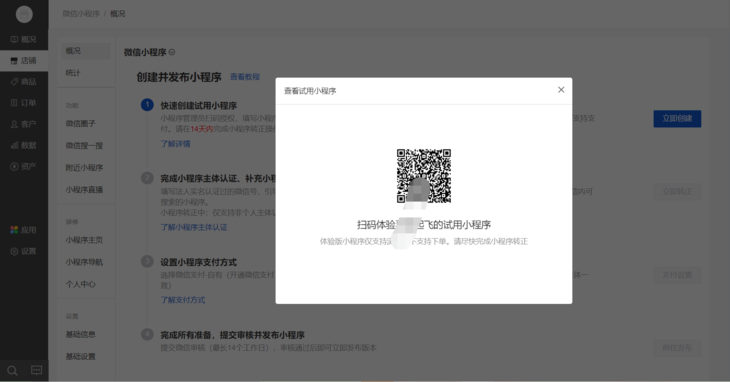The image size is (730, 382).
Task: Click the 立即转正 button
Action: [x=677, y=192]
